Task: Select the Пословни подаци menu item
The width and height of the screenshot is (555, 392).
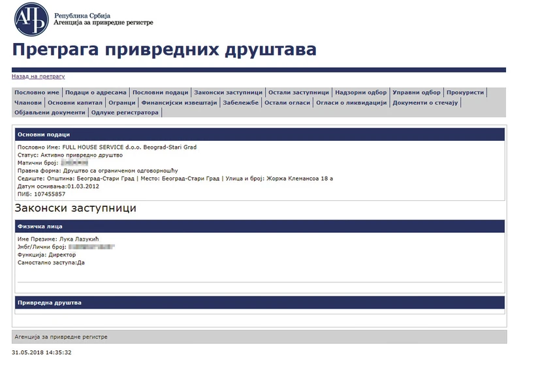Action: pyautogui.click(x=161, y=92)
